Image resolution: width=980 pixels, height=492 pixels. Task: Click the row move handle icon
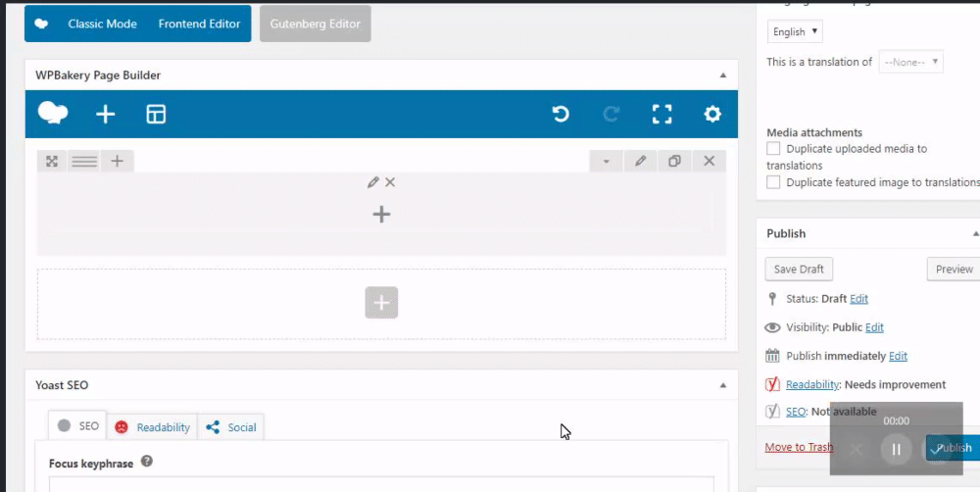[52, 162]
